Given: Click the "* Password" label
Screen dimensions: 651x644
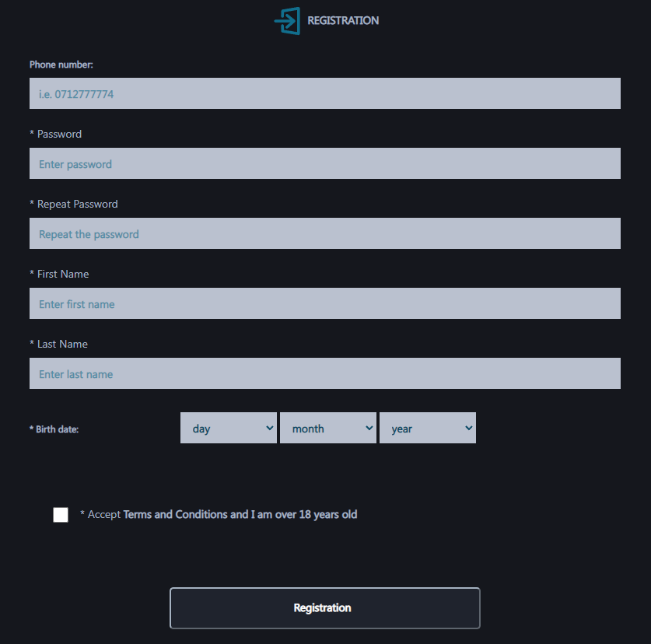Looking at the screenshot, I should (56, 134).
